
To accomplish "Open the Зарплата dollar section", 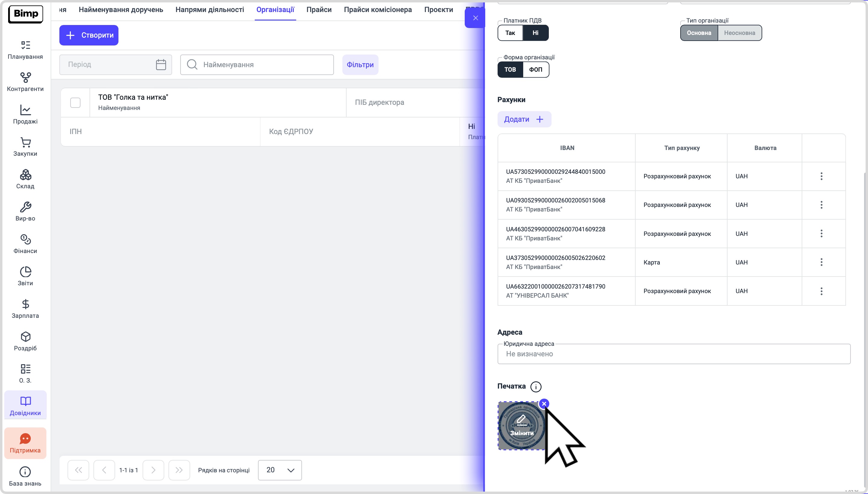I will 25,309.
